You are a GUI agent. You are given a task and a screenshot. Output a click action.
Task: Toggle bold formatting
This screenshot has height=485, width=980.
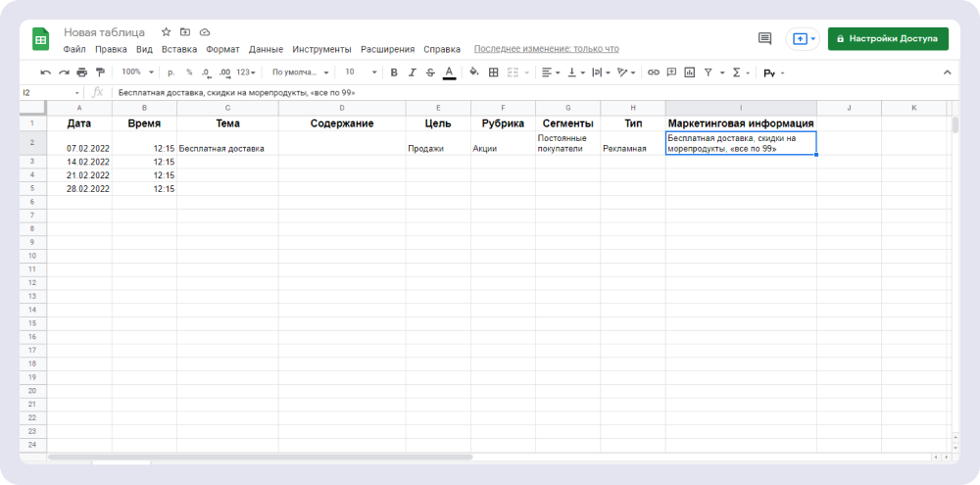point(394,73)
